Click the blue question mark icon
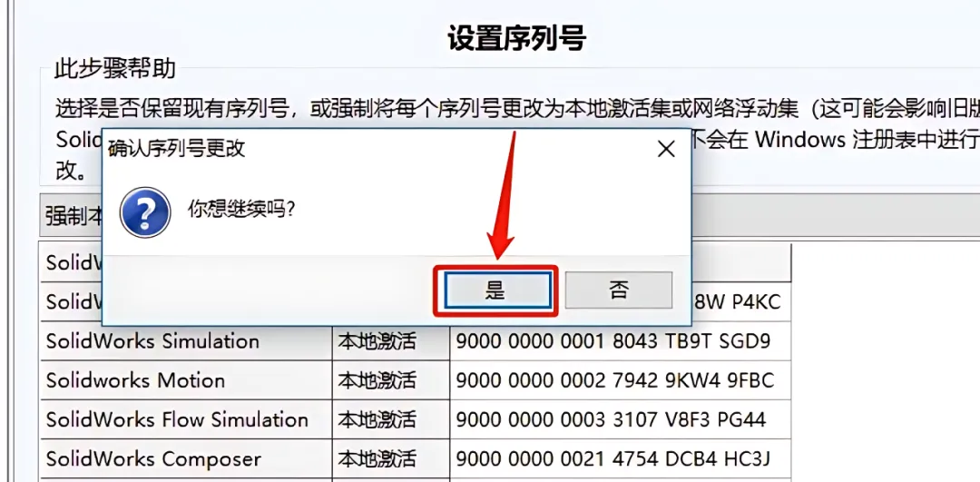 pos(145,211)
